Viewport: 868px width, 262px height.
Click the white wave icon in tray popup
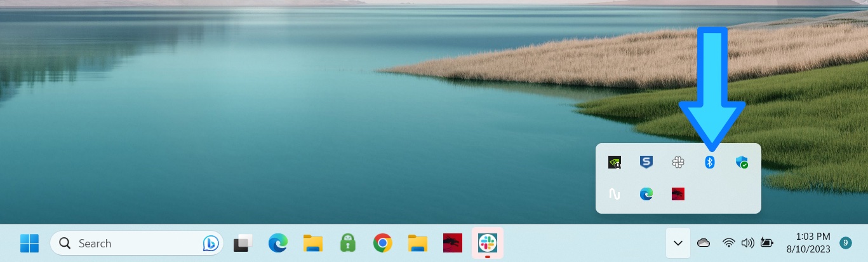[614, 194]
